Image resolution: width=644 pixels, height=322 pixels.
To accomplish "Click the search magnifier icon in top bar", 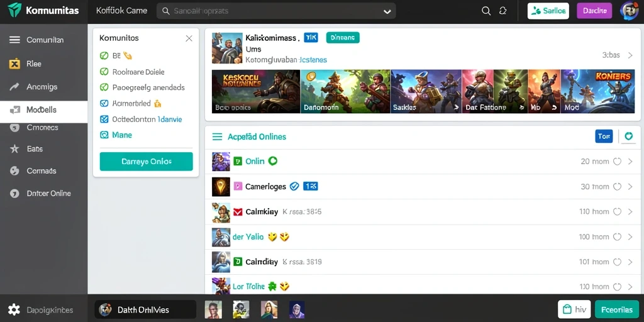I will pyautogui.click(x=486, y=11).
